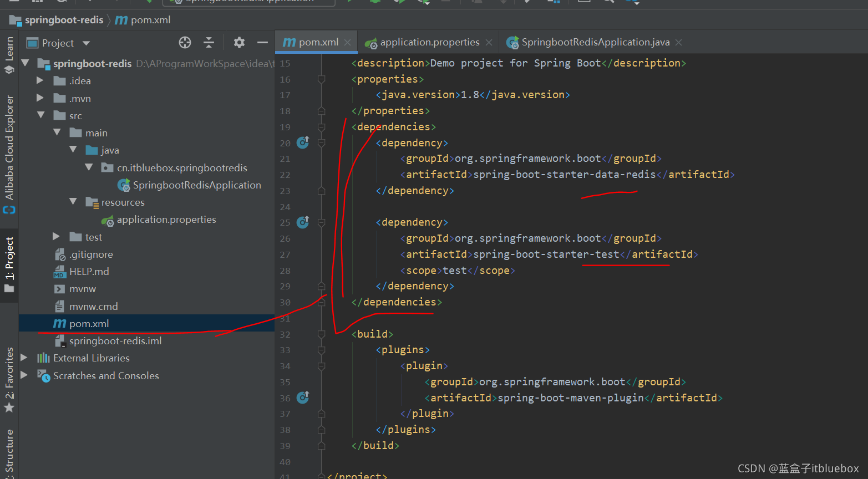
Task: Expand the test folder
Action: 56,236
